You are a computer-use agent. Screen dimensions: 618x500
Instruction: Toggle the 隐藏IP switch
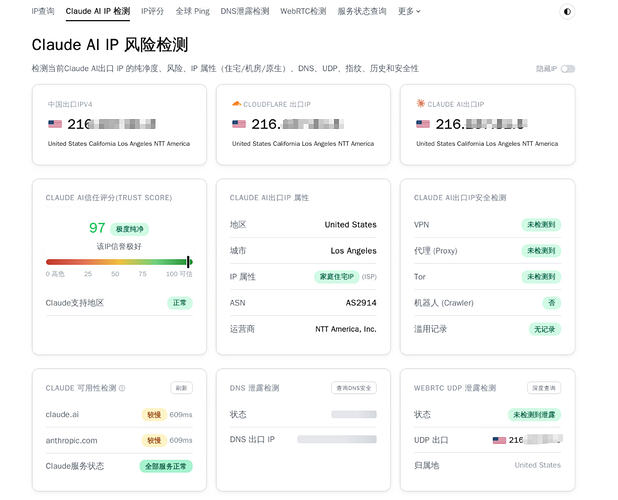(568, 69)
